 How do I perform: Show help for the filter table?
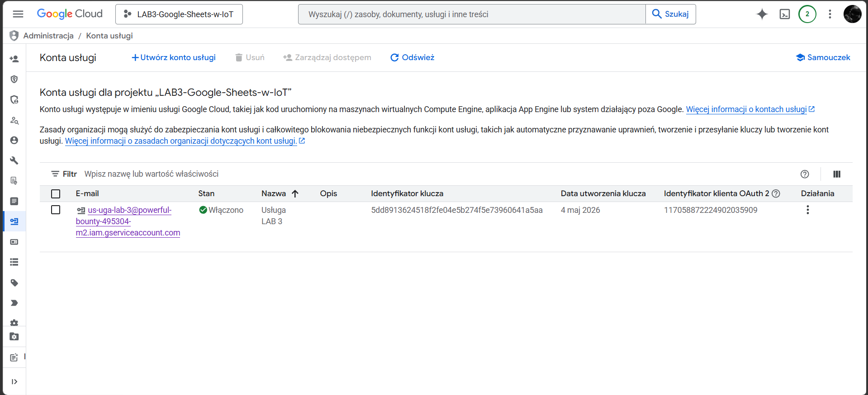[805, 174]
